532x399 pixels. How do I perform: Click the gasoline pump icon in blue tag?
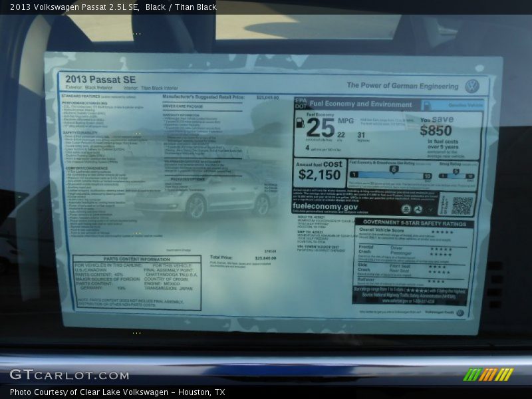tap(428, 105)
